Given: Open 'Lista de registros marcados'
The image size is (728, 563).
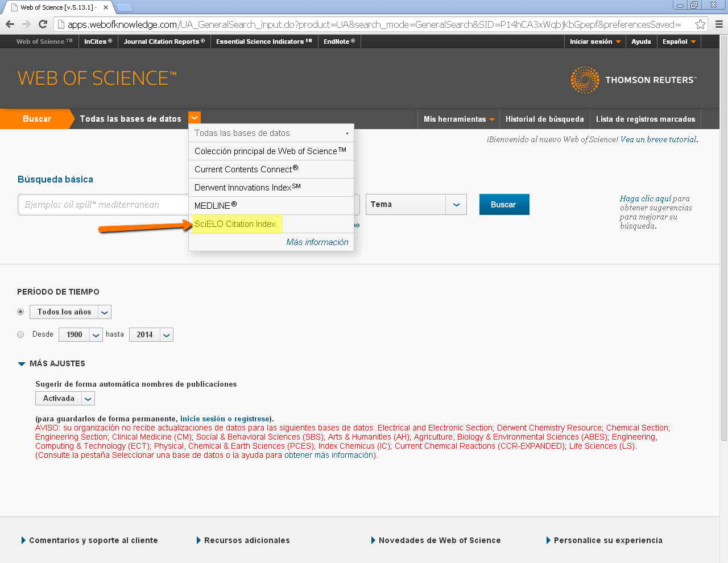Looking at the screenshot, I should pyautogui.click(x=646, y=119).
